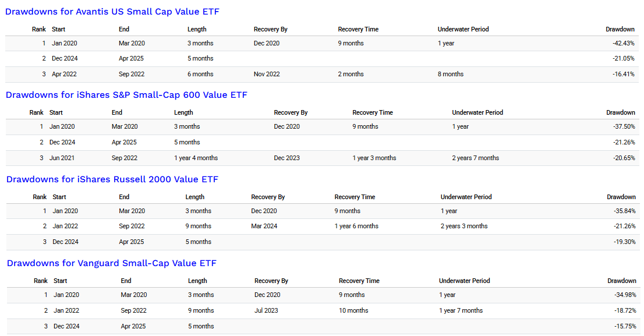Select the -37.50% drawdown cell
The width and height of the screenshot is (644, 336).
(623, 126)
